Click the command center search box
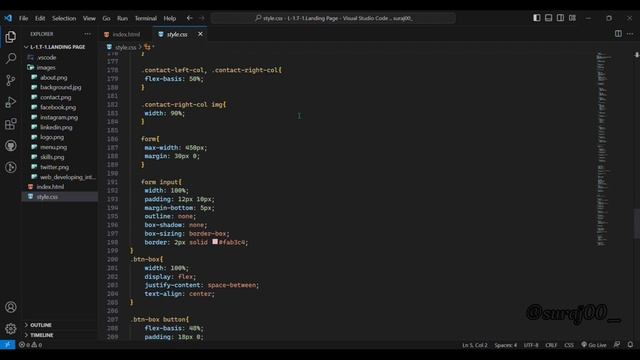This screenshot has height=360, width=640. (x=333, y=18)
